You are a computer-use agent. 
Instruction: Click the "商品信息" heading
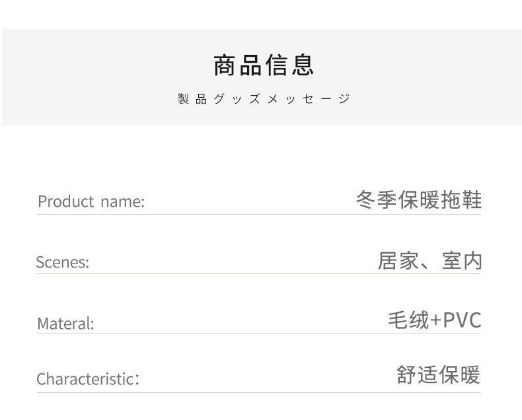264,65
